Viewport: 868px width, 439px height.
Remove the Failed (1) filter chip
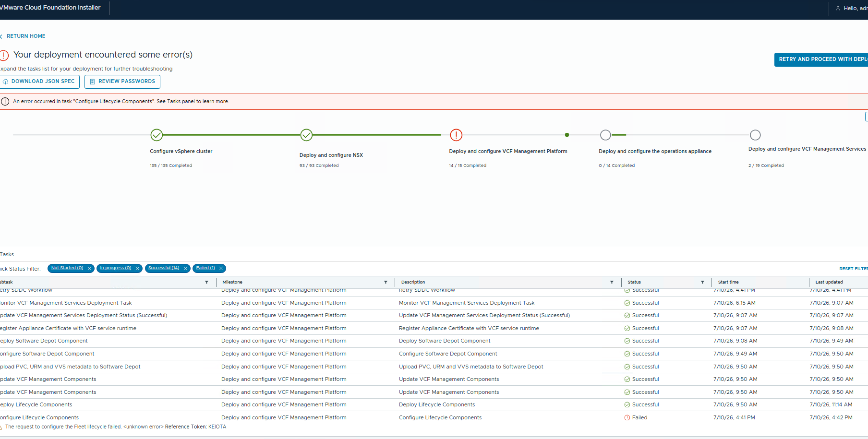coord(221,268)
